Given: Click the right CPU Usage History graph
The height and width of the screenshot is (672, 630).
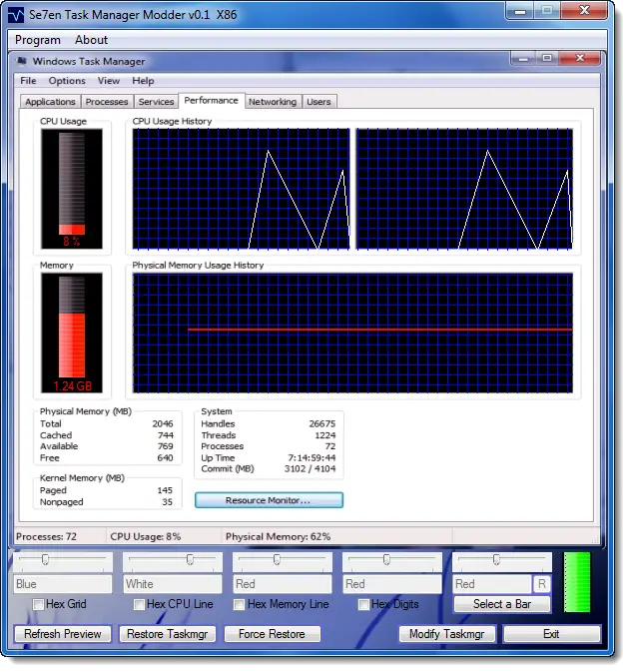Looking at the screenshot, I should (x=465, y=189).
